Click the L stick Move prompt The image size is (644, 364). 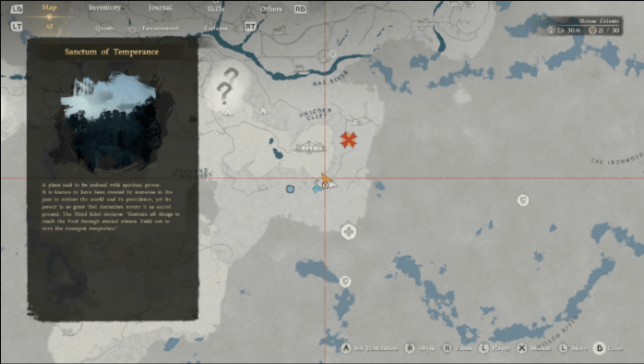573,348
